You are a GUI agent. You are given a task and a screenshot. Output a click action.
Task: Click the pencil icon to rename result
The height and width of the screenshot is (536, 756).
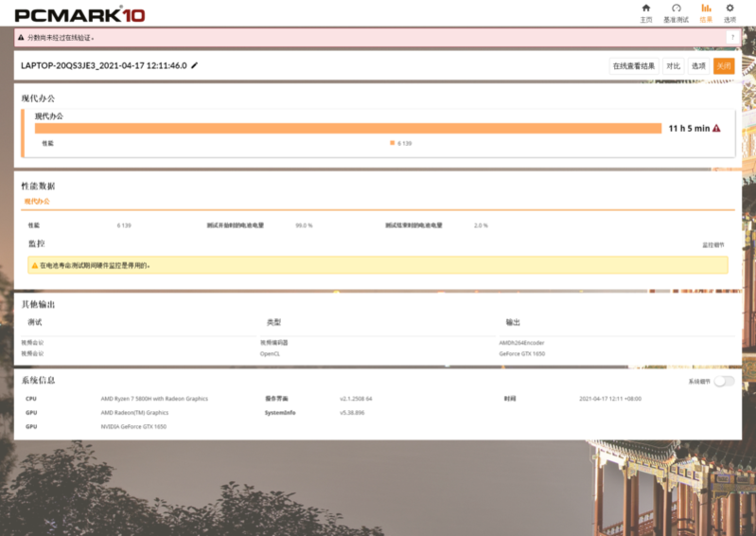194,65
